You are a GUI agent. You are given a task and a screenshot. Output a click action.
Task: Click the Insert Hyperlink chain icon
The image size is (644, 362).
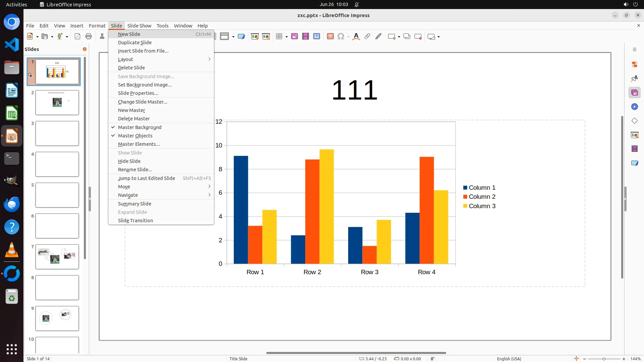pos(367,37)
